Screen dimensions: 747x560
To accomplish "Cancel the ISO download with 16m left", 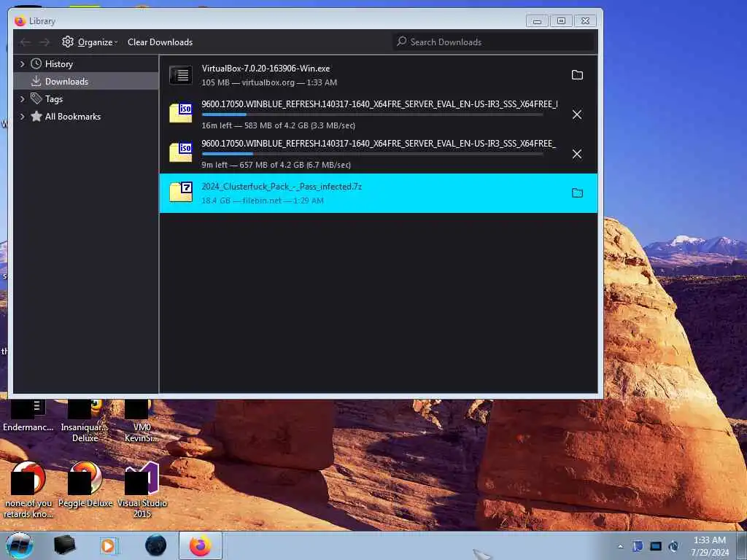I will pyautogui.click(x=577, y=114).
